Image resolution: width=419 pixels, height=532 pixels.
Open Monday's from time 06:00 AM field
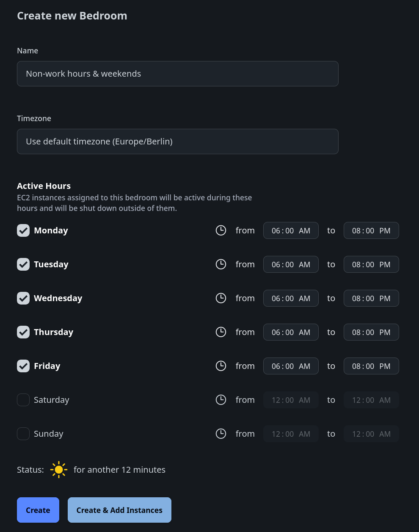pyautogui.click(x=291, y=230)
